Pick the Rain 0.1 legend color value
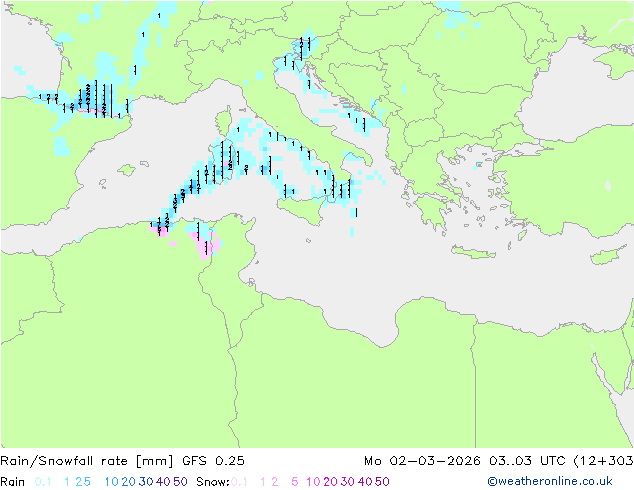 pos(42,482)
